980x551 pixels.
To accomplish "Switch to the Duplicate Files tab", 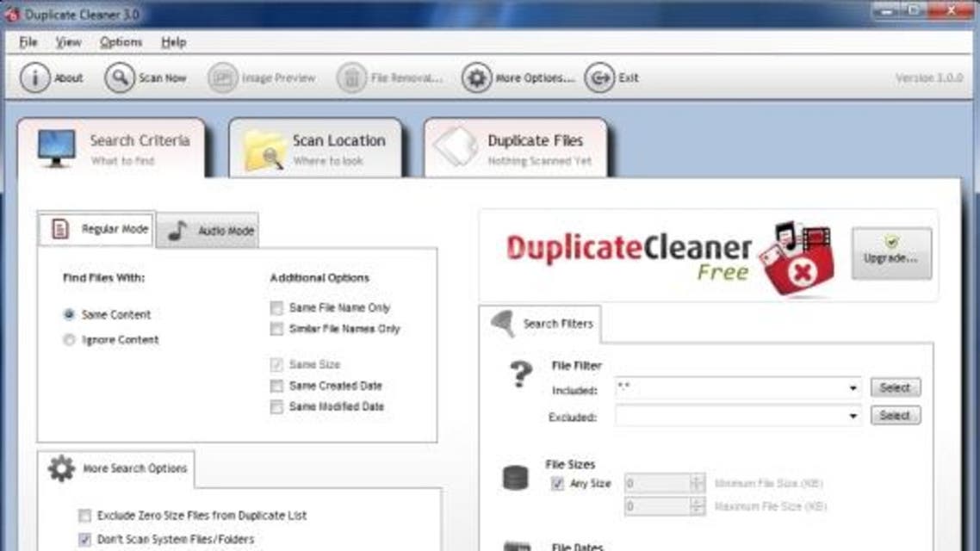I will (516, 148).
